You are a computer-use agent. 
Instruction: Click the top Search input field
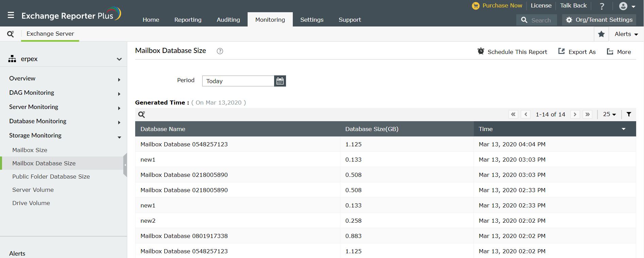541,20
